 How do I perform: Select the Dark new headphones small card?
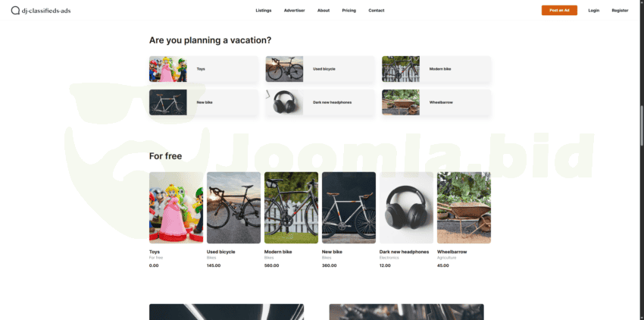click(x=320, y=102)
